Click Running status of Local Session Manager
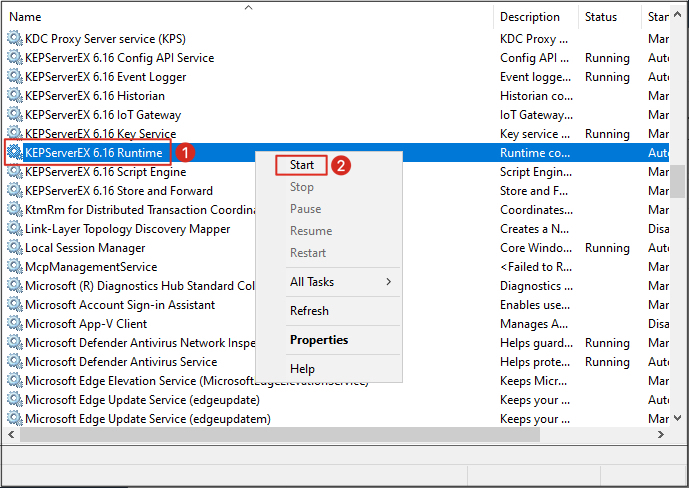689x488 pixels. (607, 247)
